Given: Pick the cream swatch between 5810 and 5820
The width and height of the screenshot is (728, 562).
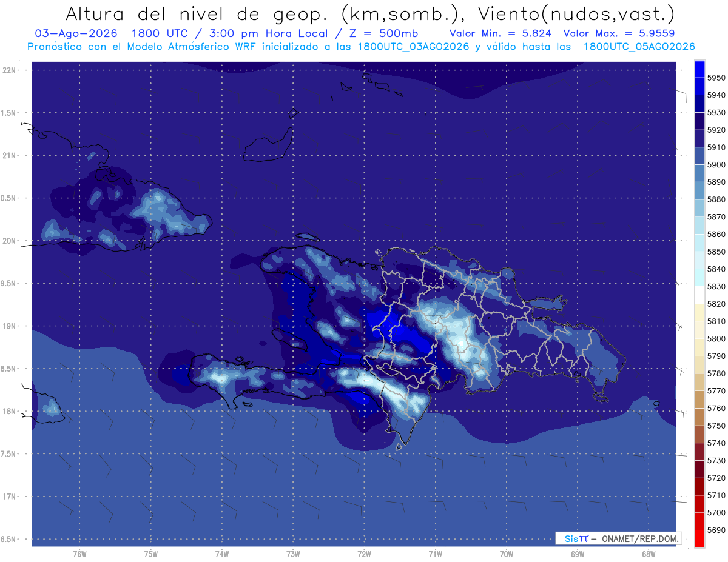Looking at the screenshot, I should [699, 313].
